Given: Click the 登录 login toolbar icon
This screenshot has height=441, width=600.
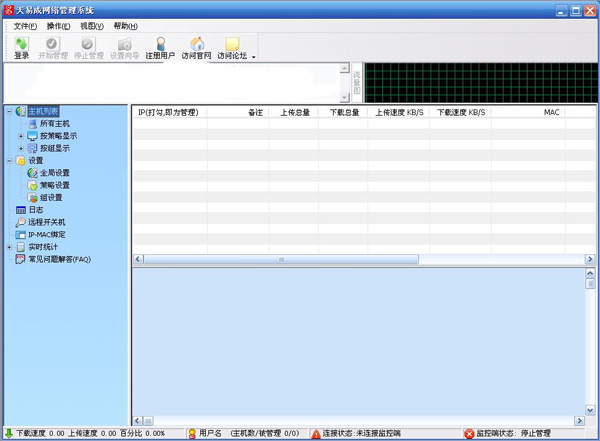Looking at the screenshot, I should (21, 47).
